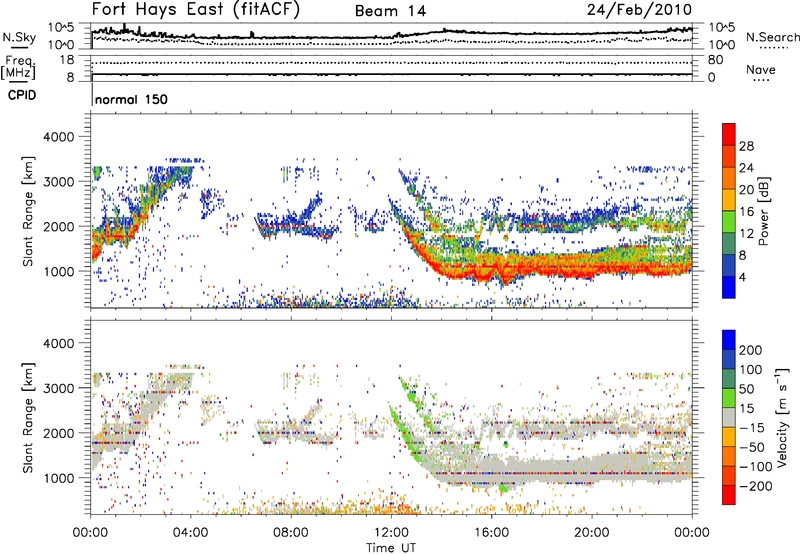Viewport: 800px width, 554px height.
Task: Click the "12:00" time tick label
Action: coord(391,533)
